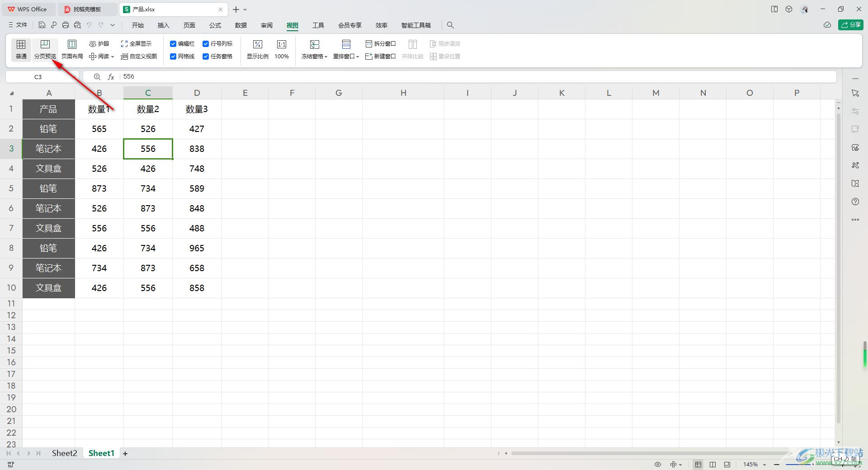Open the Tools tab (工具)
Image resolution: width=868 pixels, height=470 pixels.
pyautogui.click(x=318, y=25)
